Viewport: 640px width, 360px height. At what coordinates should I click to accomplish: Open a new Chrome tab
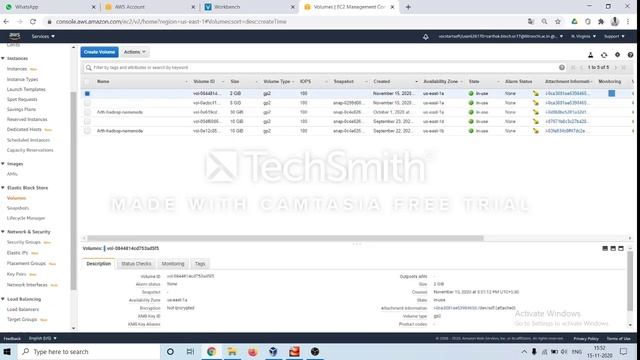408,7
